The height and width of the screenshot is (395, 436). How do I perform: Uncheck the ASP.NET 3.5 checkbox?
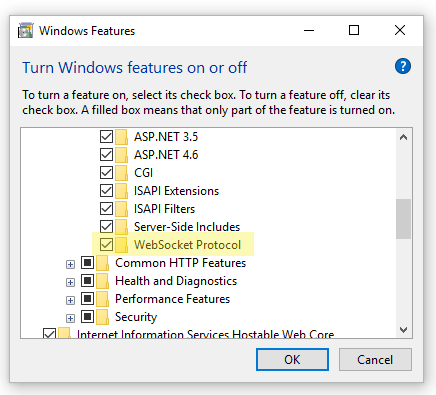coord(106,137)
